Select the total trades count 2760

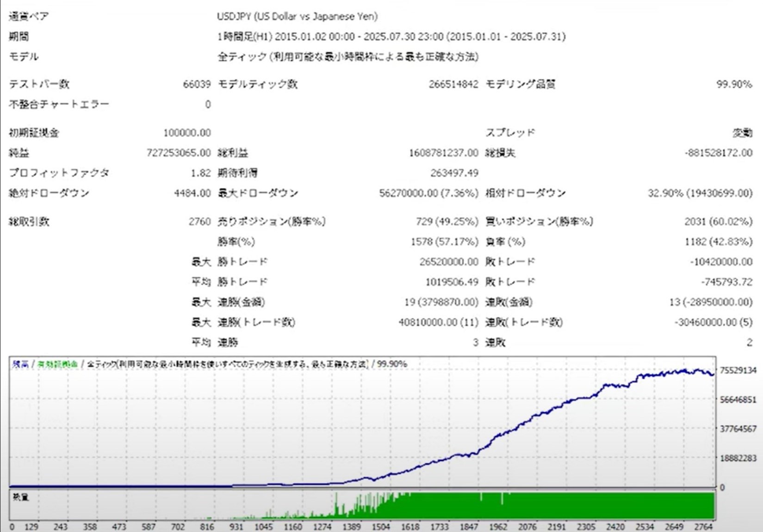[199, 222]
